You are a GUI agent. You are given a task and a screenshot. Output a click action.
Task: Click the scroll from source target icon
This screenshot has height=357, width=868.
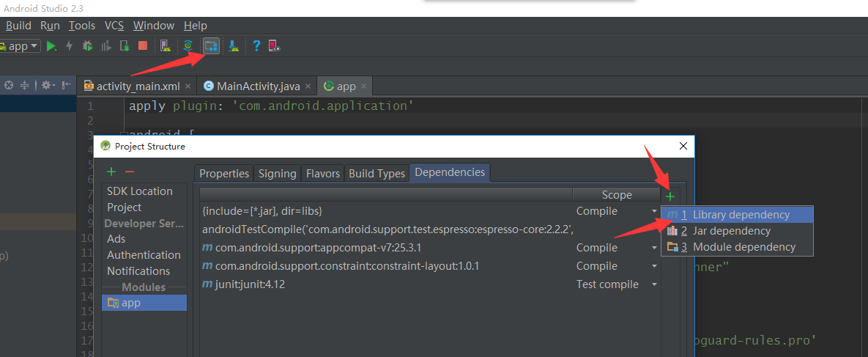9,85
